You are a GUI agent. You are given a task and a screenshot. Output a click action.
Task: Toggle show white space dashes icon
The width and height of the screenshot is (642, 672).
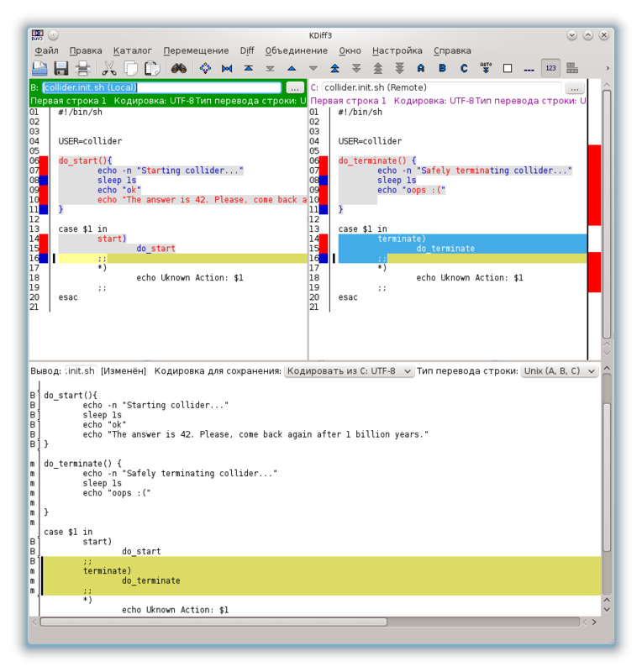(x=529, y=70)
